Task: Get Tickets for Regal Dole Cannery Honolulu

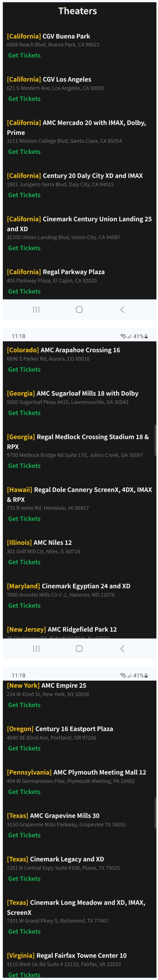Action: (x=24, y=519)
